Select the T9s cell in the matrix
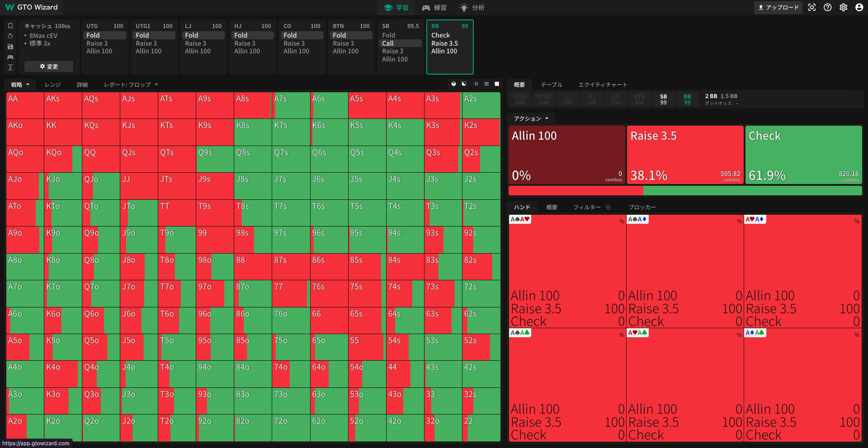Viewport: 868px width, 448px height. click(x=215, y=213)
